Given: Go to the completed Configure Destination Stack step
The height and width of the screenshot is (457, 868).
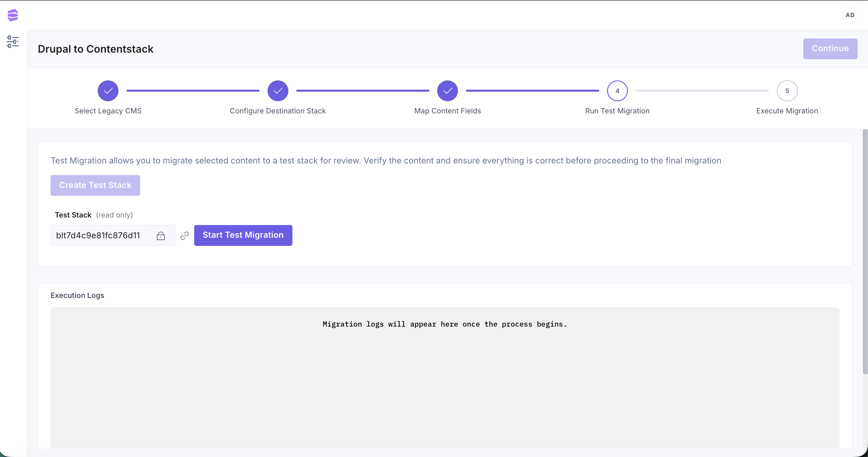Looking at the screenshot, I should click(278, 91).
